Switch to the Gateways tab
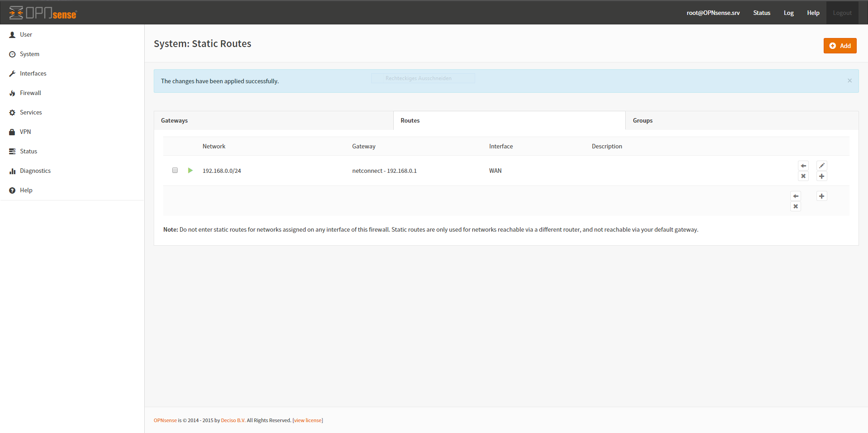The image size is (868, 433). coord(274,120)
